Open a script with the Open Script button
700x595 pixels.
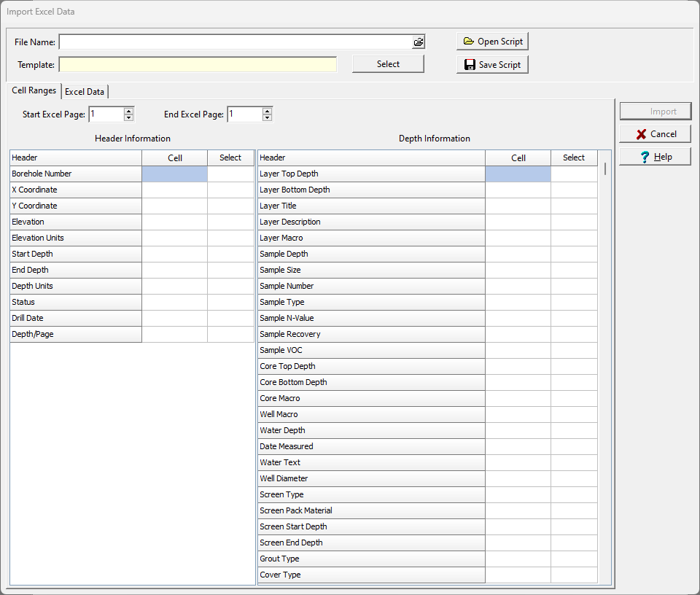pos(492,41)
